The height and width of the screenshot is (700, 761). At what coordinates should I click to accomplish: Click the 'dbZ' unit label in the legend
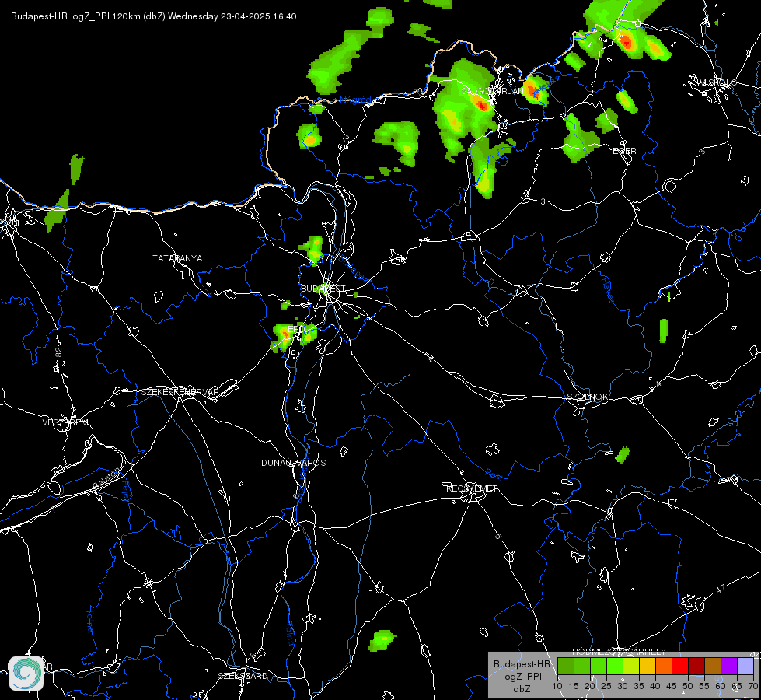pyautogui.click(x=522, y=688)
